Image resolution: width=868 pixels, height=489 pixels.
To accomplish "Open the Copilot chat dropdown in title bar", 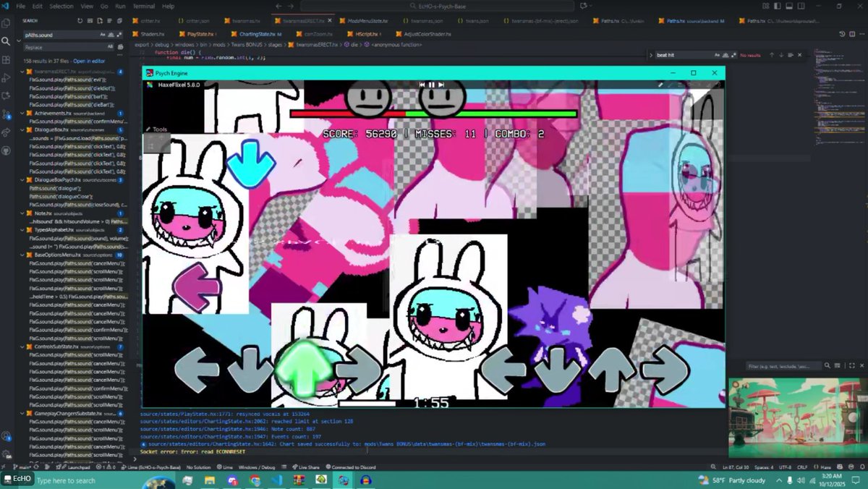I will pos(591,6).
